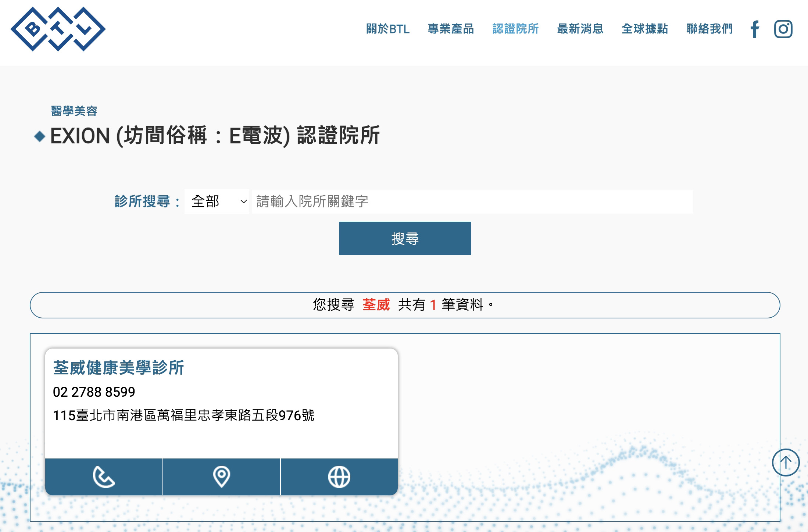
Task: Open the 專業產品 menu
Action: click(451, 29)
